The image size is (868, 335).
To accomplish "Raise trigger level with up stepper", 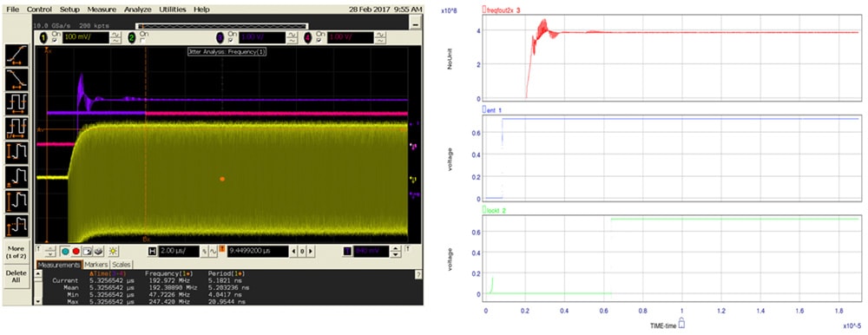I will (396, 247).
